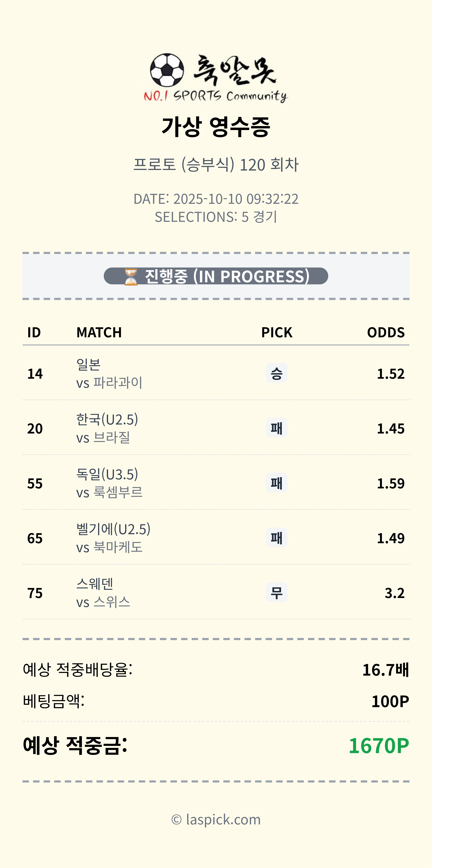This screenshot has height=868, width=450.
Task: Click the 3.2 odds value for match 75
Action: [394, 593]
